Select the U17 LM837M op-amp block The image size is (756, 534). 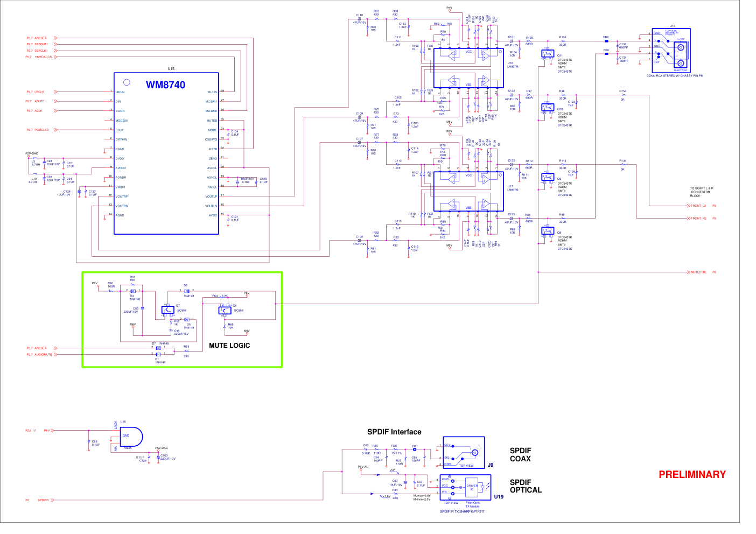coord(468,192)
